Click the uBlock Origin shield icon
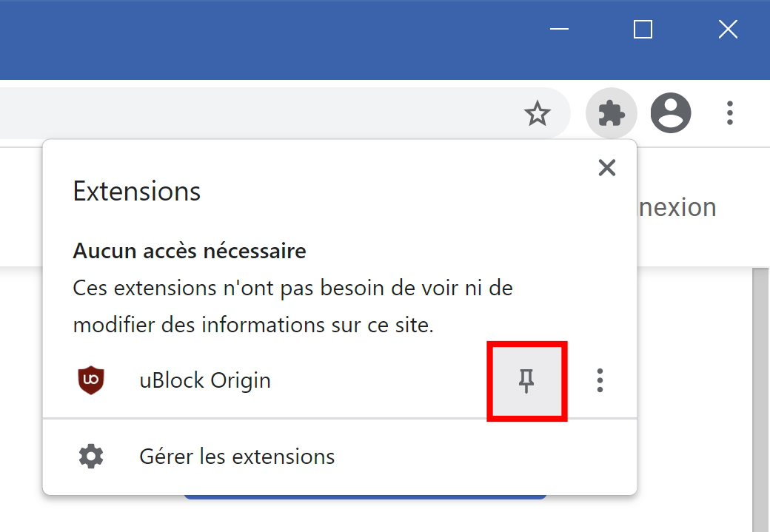Viewport: 770px width, 532px height. (x=91, y=380)
